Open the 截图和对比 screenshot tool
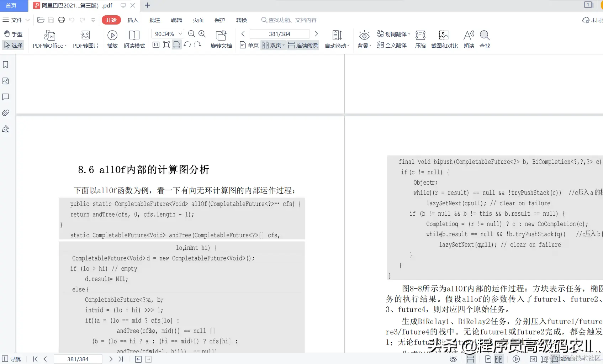The width and height of the screenshot is (603, 364). tap(444, 39)
